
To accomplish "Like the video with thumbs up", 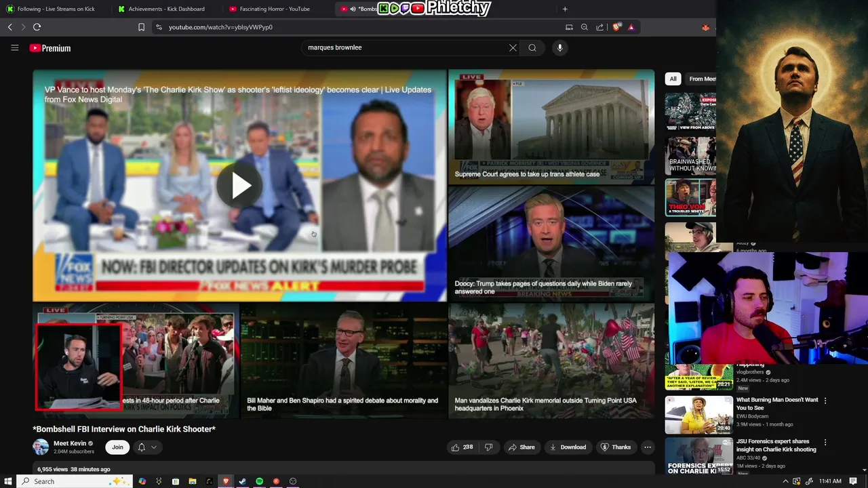I will [x=462, y=447].
